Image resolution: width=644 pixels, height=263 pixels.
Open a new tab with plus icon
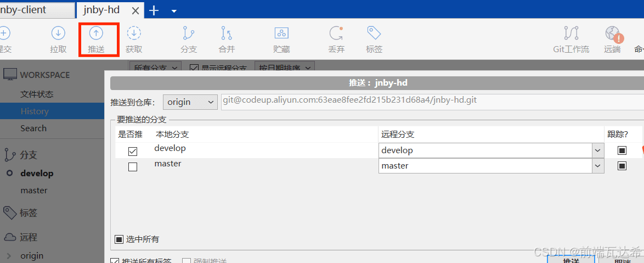154,10
